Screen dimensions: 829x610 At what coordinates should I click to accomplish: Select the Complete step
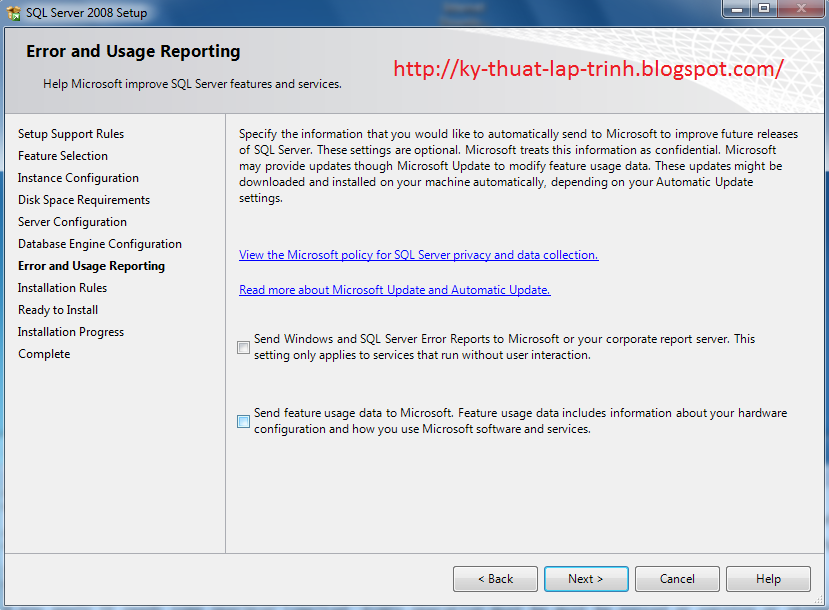click(44, 354)
